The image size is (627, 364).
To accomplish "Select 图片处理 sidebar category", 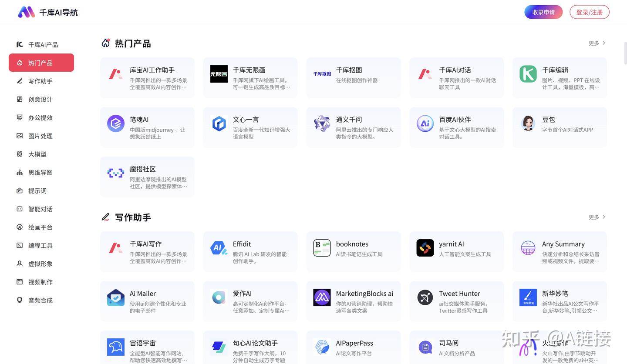I will (x=41, y=136).
